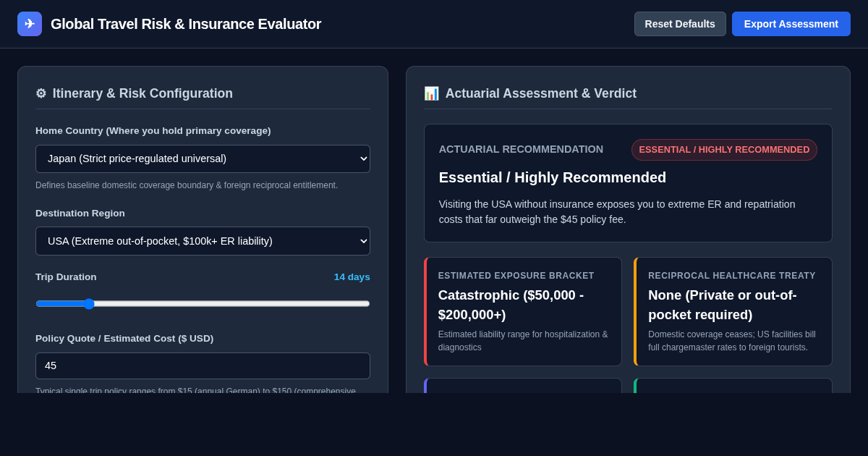Screen dimensions: 868x456
Task: Click the 'Domestic coverage ceases' explanation text
Action: pos(732,341)
